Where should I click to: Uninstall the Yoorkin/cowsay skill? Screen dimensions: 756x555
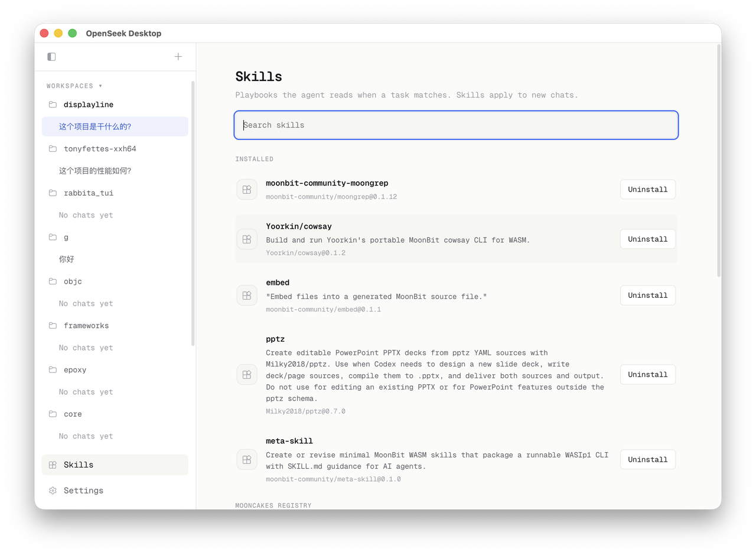648,239
